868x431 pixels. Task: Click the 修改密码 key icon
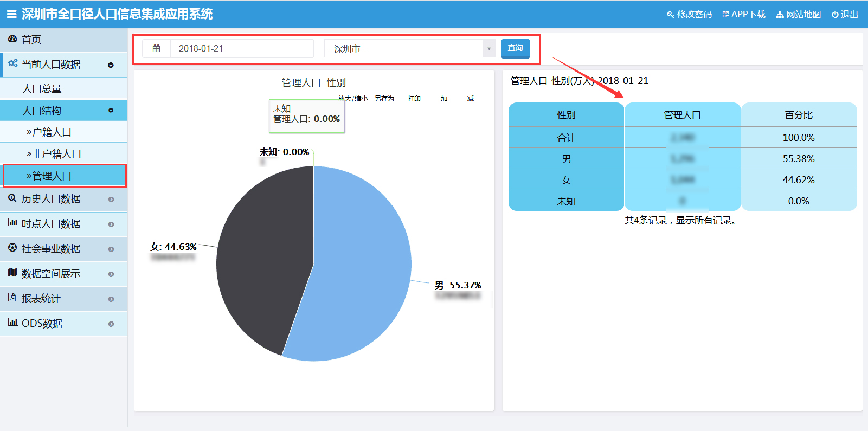pos(671,15)
